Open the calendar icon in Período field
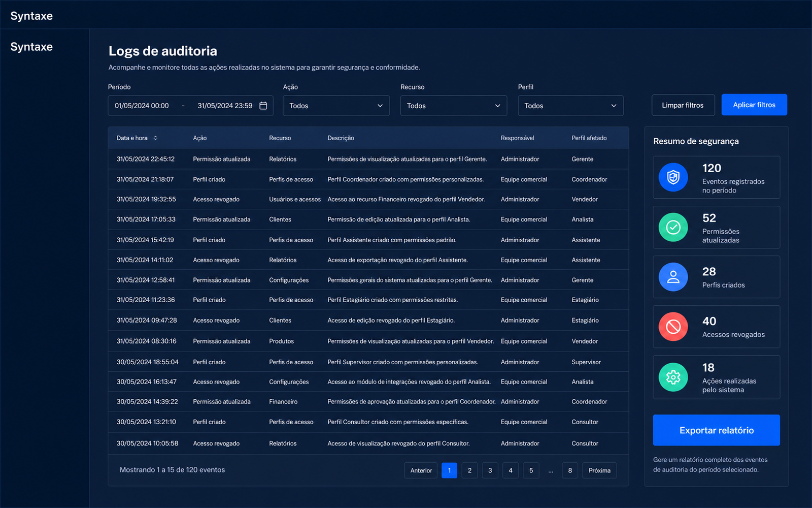Image resolution: width=812 pixels, height=508 pixels. coord(263,106)
